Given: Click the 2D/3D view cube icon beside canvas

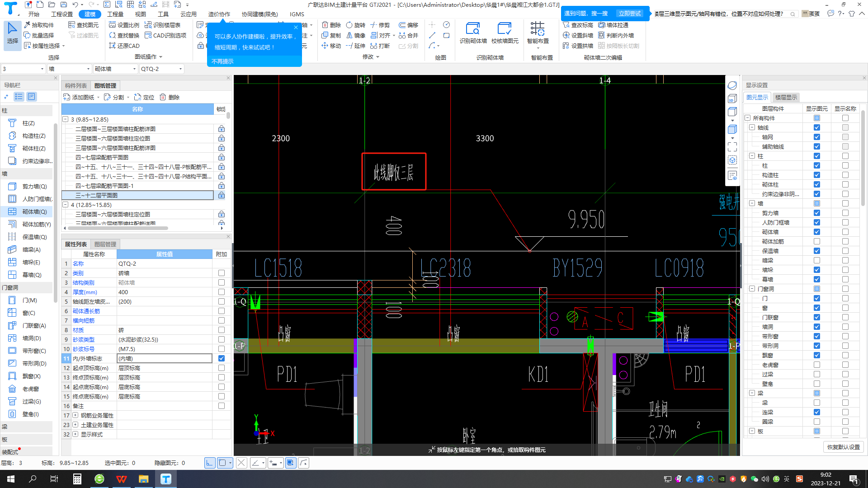Looking at the screenshot, I should tap(732, 99).
